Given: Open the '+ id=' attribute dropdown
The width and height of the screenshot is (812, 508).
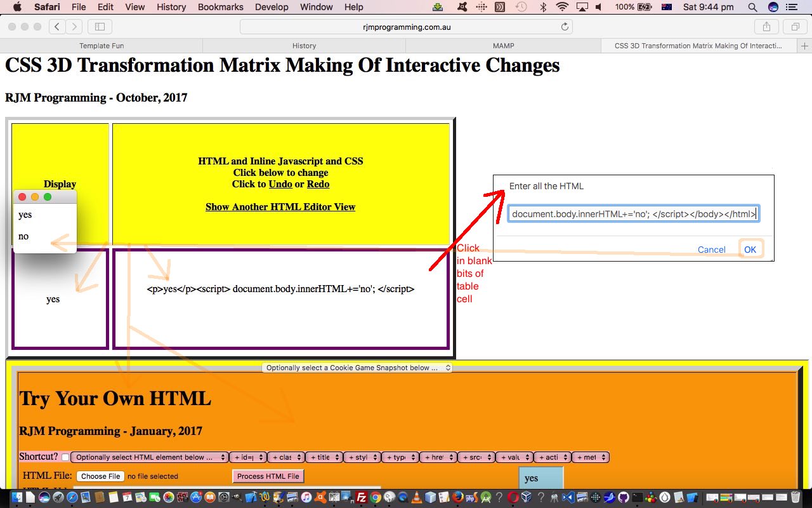Looking at the screenshot, I should [248, 457].
